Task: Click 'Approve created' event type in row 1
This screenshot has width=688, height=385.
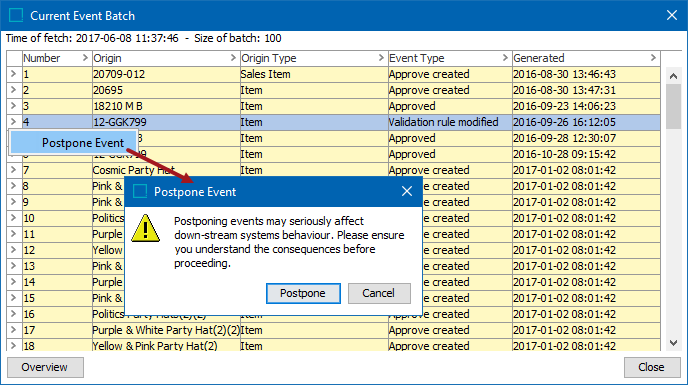Action: coord(450,74)
